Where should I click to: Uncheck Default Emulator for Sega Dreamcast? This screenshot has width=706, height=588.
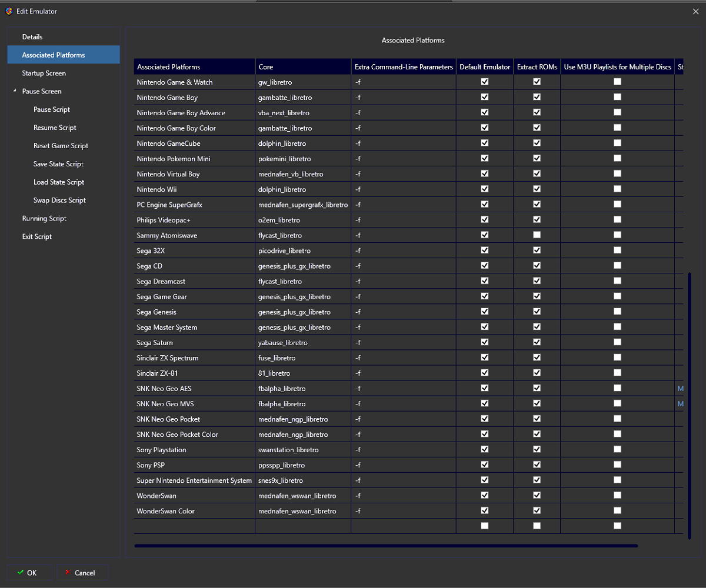click(x=485, y=280)
